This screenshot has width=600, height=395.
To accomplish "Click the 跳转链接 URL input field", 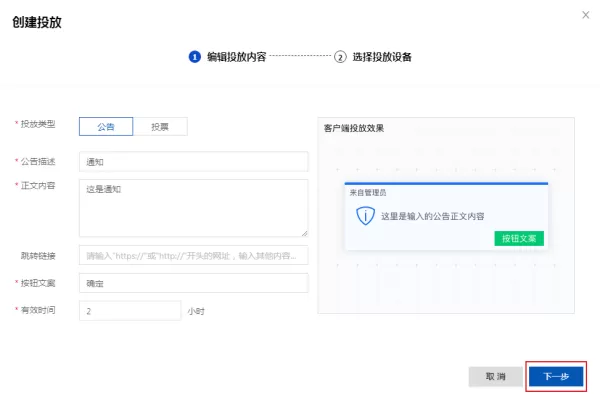I will click(194, 255).
